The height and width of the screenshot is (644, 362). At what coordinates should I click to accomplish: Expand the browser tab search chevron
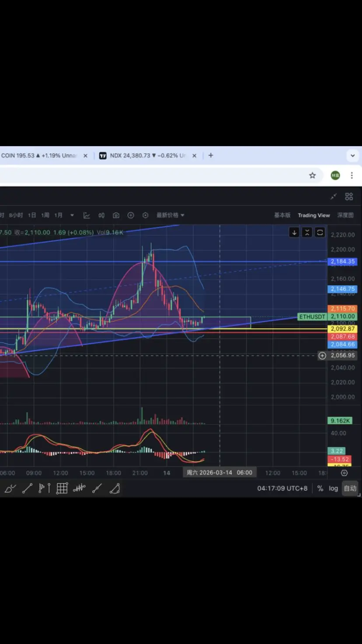[353, 155]
